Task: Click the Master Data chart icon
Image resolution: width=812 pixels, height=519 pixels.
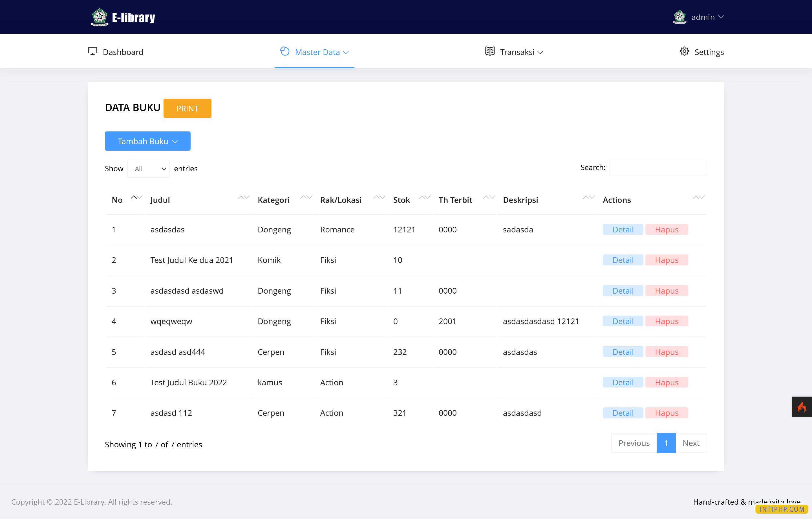Action: pyautogui.click(x=284, y=51)
